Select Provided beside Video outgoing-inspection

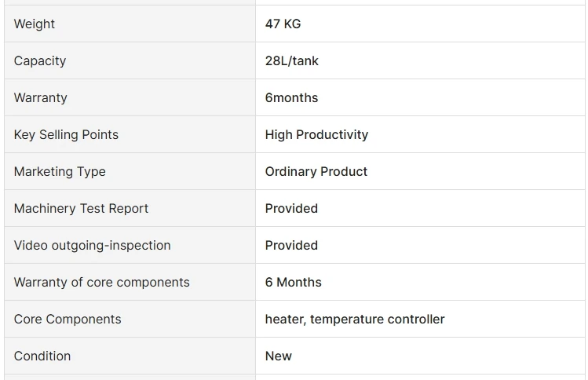click(x=291, y=245)
